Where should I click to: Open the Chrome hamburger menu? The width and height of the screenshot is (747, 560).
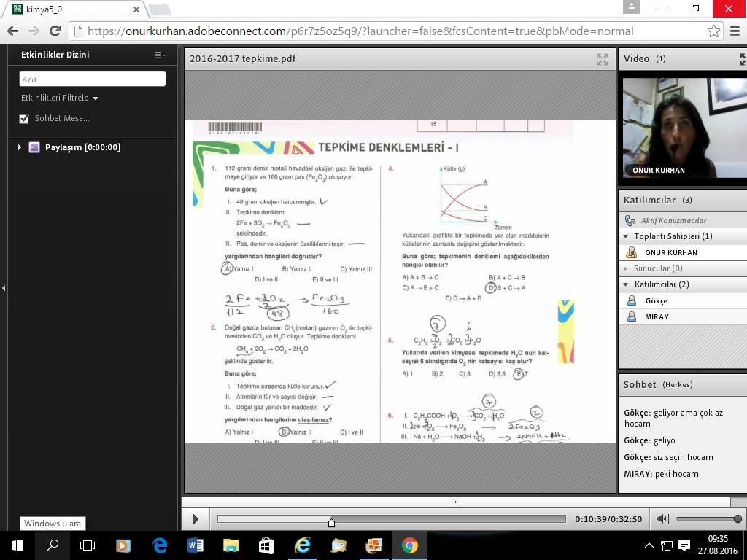coord(735,31)
